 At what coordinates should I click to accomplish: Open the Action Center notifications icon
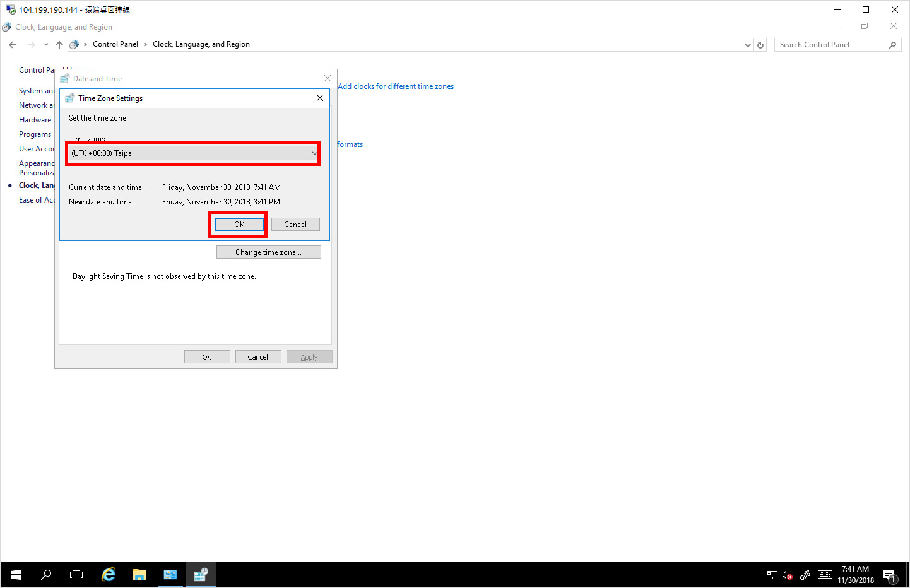(890, 575)
